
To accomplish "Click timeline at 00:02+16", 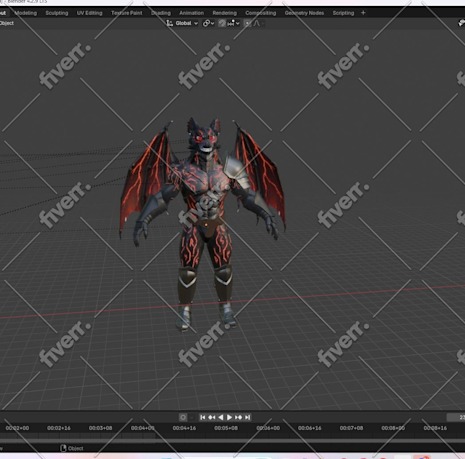I will [59, 428].
